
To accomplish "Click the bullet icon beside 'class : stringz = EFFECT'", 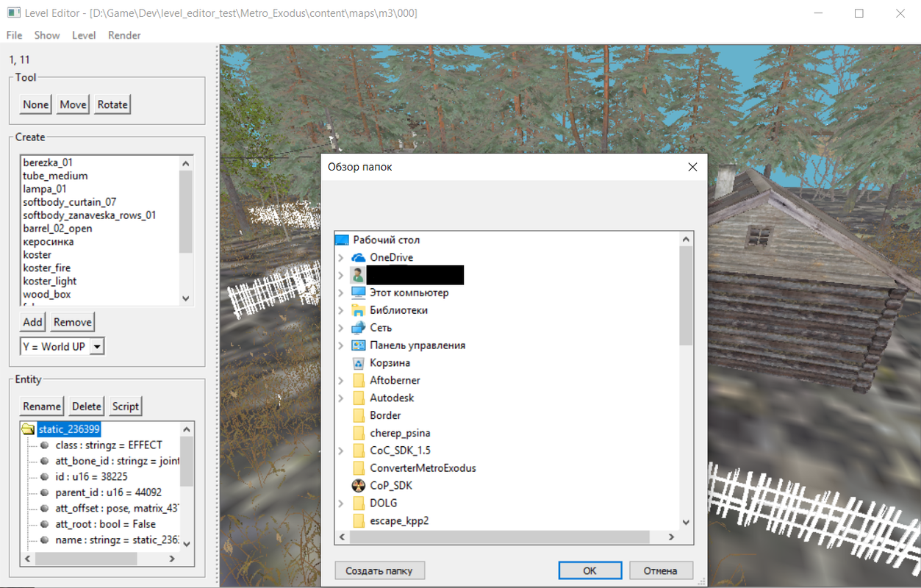I will tap(44, 445).
